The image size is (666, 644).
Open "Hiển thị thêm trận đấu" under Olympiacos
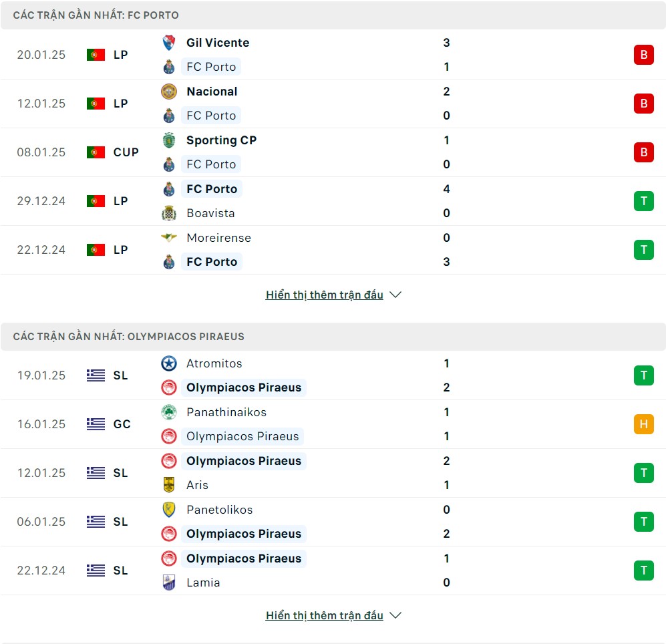coord(325,615)
